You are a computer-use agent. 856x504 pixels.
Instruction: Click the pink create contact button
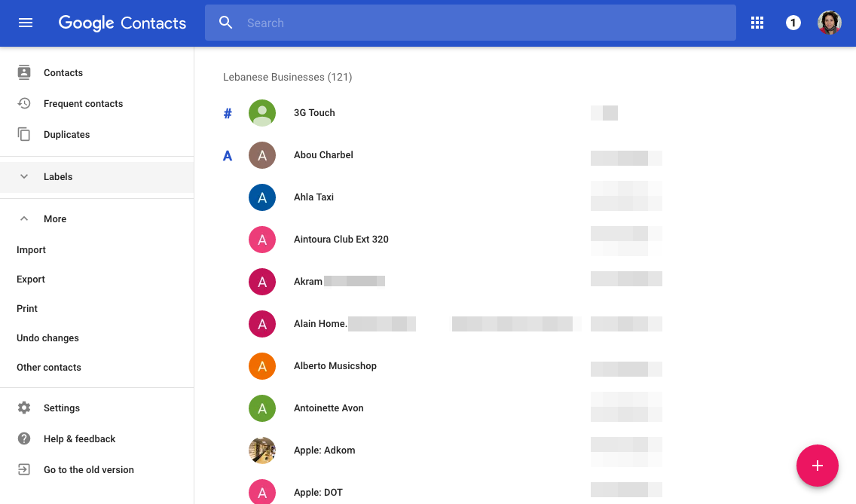817,466
